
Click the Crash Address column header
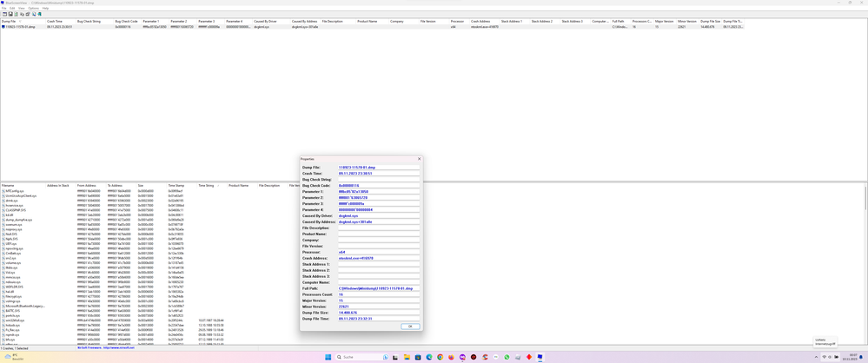(484, 21)
